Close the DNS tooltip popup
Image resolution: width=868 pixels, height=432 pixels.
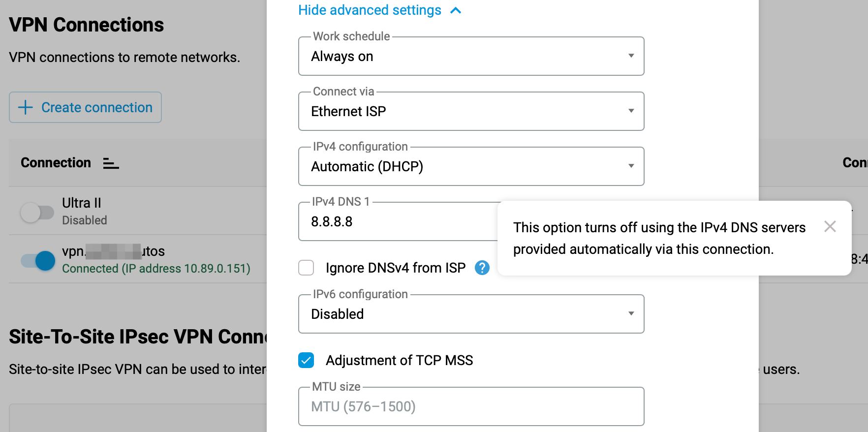click(830, 226)
